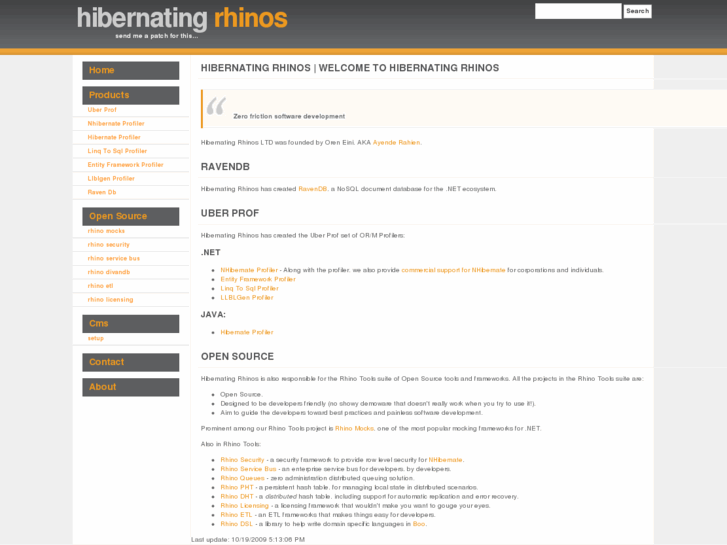Open the Rhino Service Bus list link

click(x=248, y=469)
